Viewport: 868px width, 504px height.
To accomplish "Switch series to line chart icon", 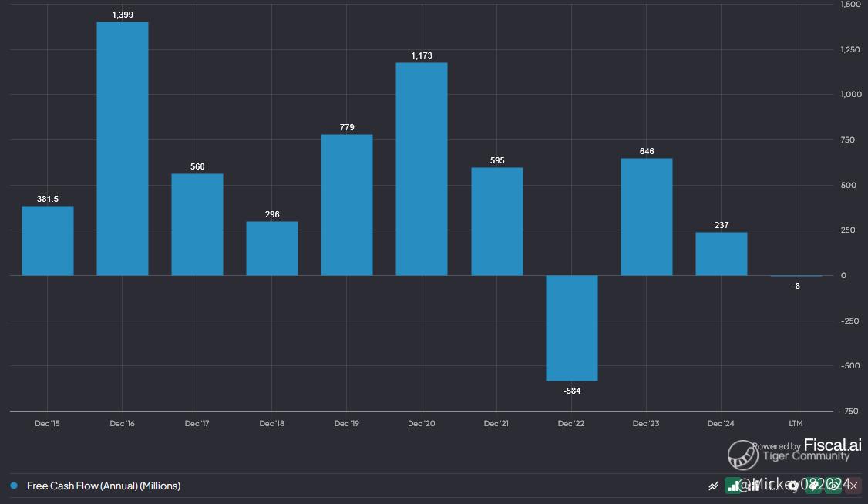I will pos(714,486).
